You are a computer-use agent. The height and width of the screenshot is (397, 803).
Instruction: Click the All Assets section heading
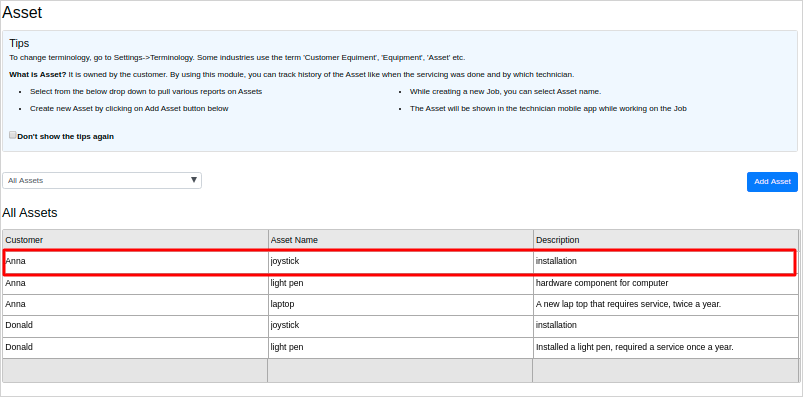30,213
